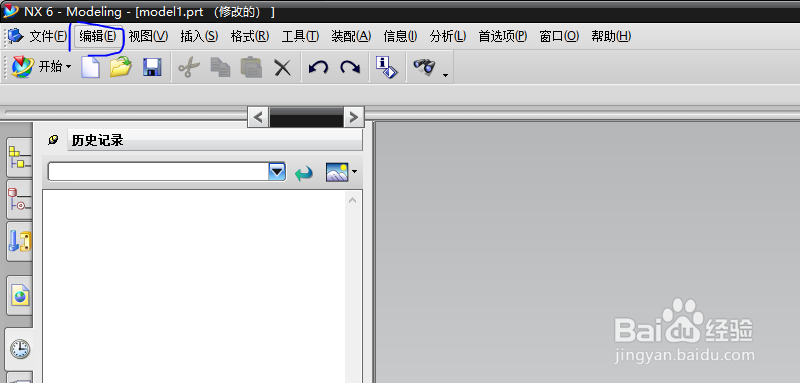Click the binoculars command finder icon

click(424, 67)
